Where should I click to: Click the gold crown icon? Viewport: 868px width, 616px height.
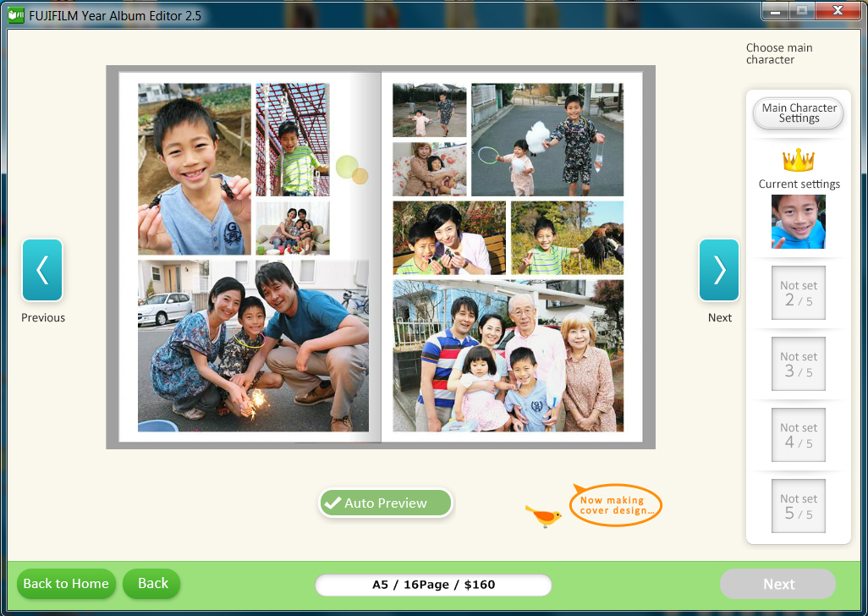[x=799, y=160]
